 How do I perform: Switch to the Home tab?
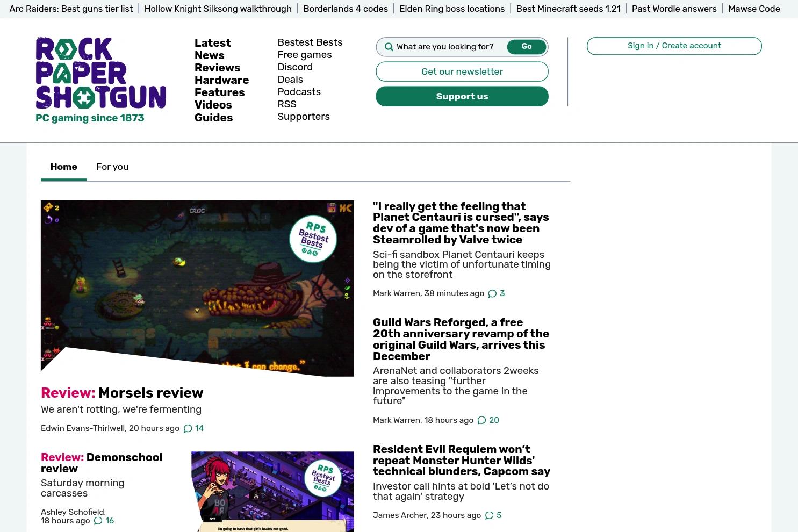pyautogui.click(x=63, y=167)
